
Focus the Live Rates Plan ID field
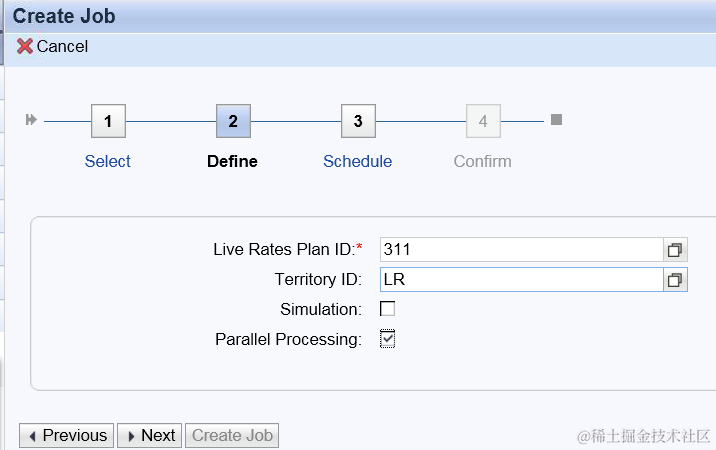[521, 250]
